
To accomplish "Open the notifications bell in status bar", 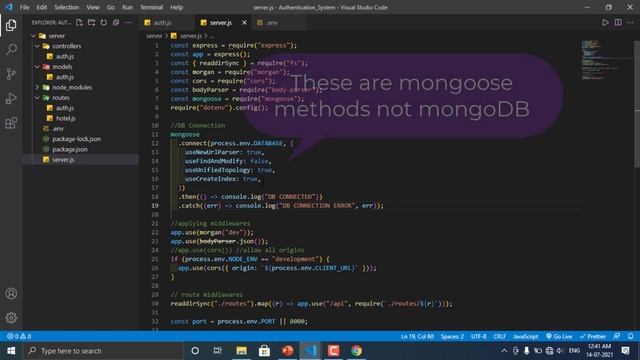I will pos(631,336).
